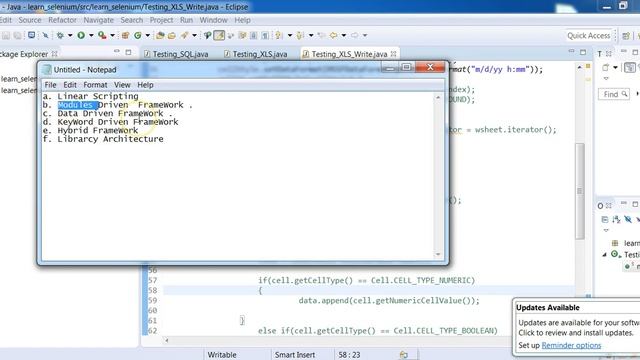Click the Run Last Tool icon
This screenshot has height=360, width=640.
[102, 36]
